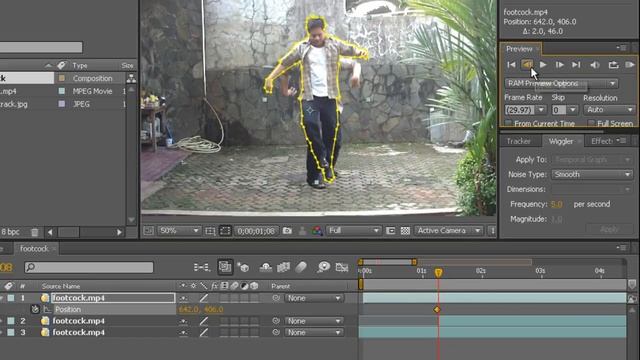Screen dimensions: 640x360
Task: Click the timeline layer search field
Action: click(x=89, y=267)
